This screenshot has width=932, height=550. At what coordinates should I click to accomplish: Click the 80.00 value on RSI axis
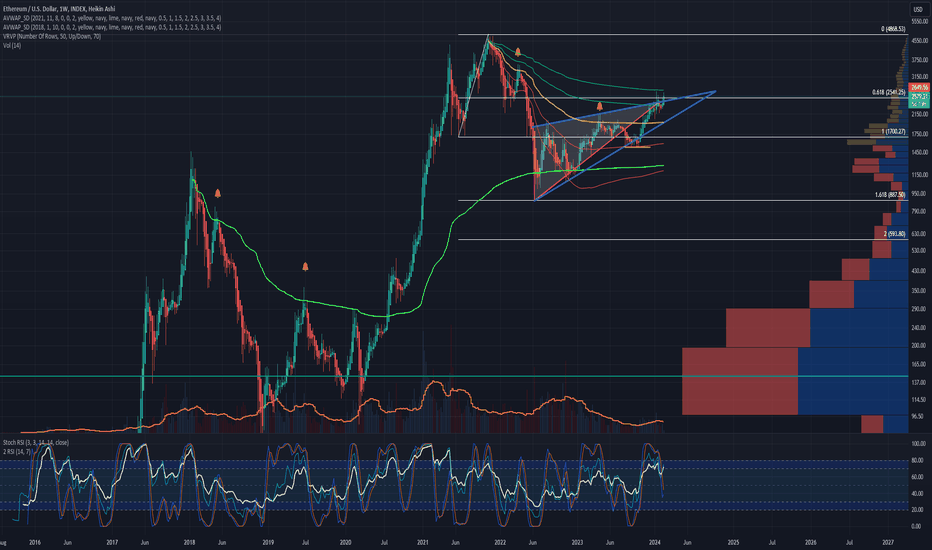pyautogui.click(x=919, y=460)
